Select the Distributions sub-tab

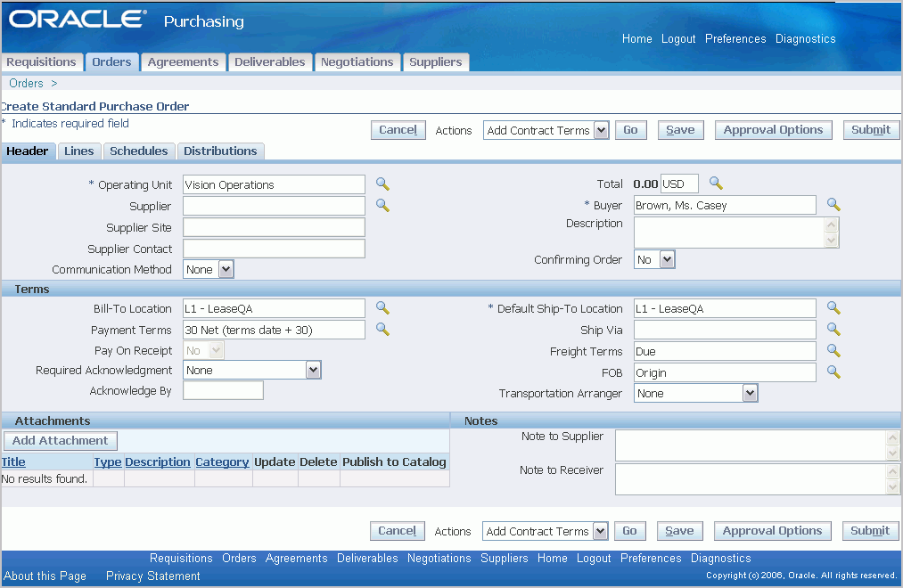(x=220, y=151)
